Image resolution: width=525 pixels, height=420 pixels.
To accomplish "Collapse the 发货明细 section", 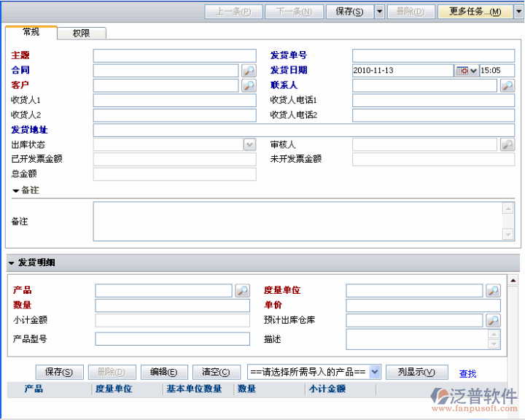I will tap(12, 263).
